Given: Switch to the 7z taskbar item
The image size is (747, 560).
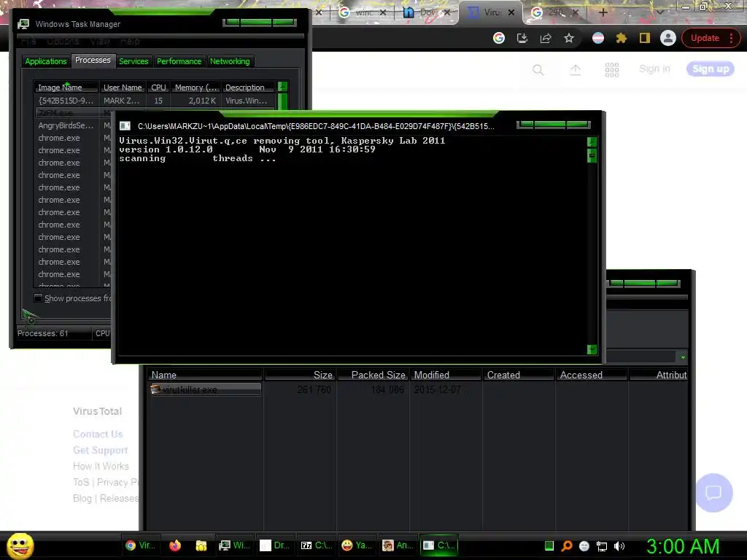Looking at the screenshot, I should coord(317,545).
